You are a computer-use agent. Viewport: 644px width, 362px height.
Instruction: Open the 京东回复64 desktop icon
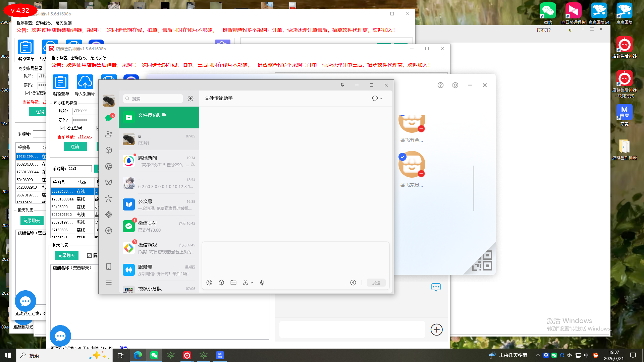(x=599, y=14)
